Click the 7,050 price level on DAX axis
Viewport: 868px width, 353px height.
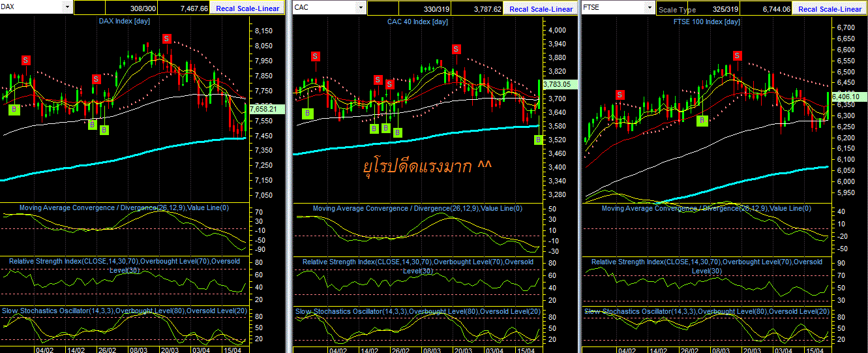point(264,195)
